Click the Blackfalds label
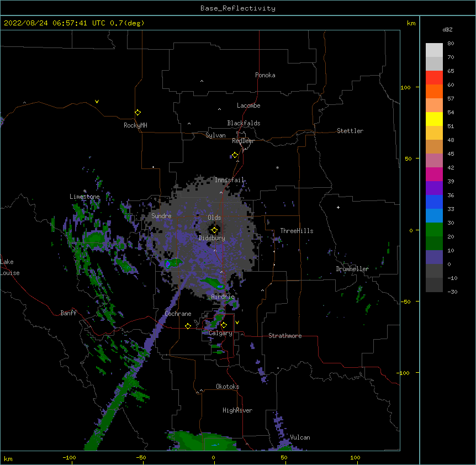This screenshot has height=465, width=476. pyautogui.click(x=244, y=123)
